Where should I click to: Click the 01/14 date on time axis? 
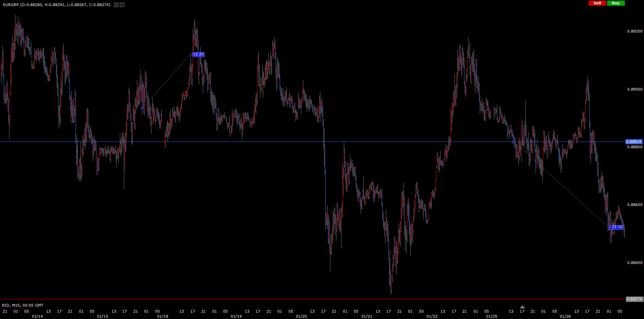click(x=37, y=316)
